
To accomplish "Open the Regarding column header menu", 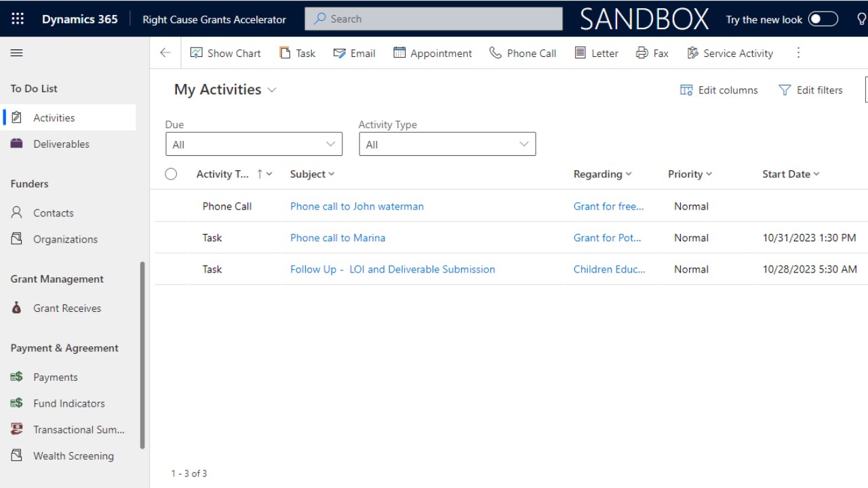I will coord(602,174).
